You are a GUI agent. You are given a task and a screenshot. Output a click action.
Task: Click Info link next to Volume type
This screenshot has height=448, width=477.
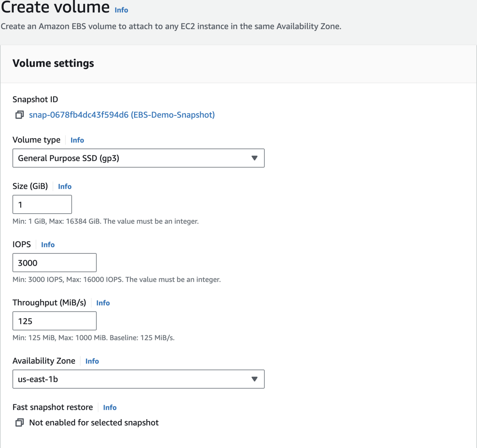click(77, 140)
